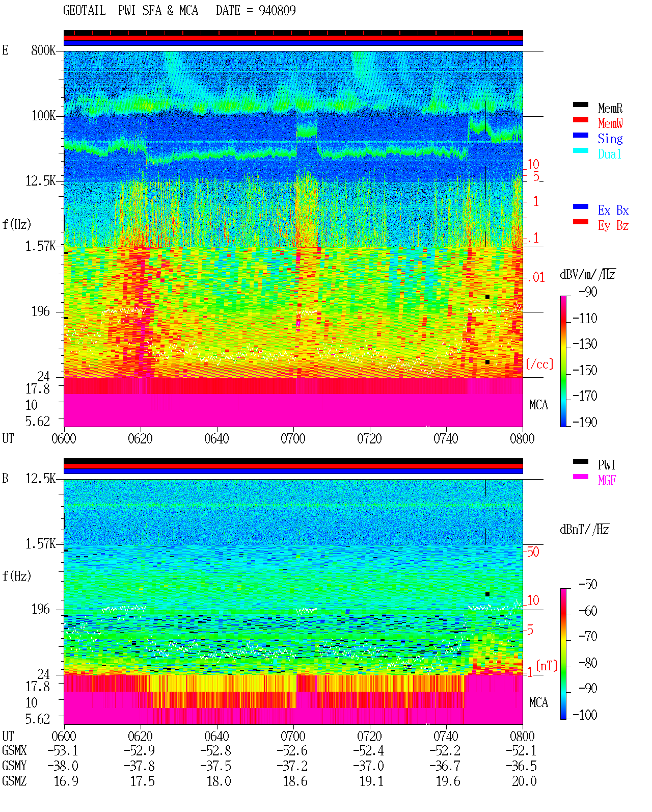Viewport: 652px width, 812px height.
Task: Click the red MemW legend swatch
Action: [580, 120]
